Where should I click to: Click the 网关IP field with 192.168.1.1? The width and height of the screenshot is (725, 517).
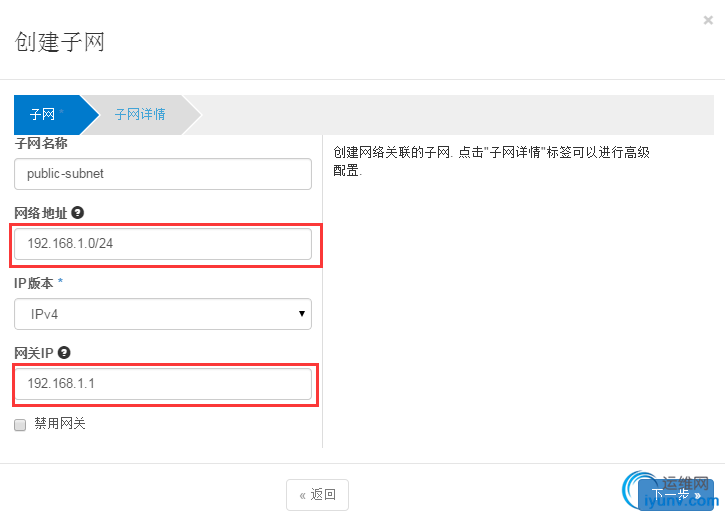tap(163, 384)
